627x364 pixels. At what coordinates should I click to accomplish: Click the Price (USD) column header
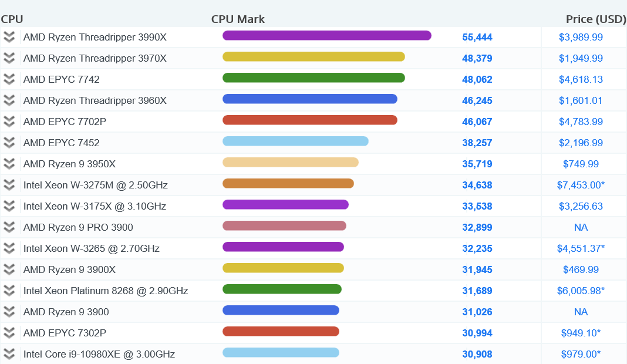596,19
